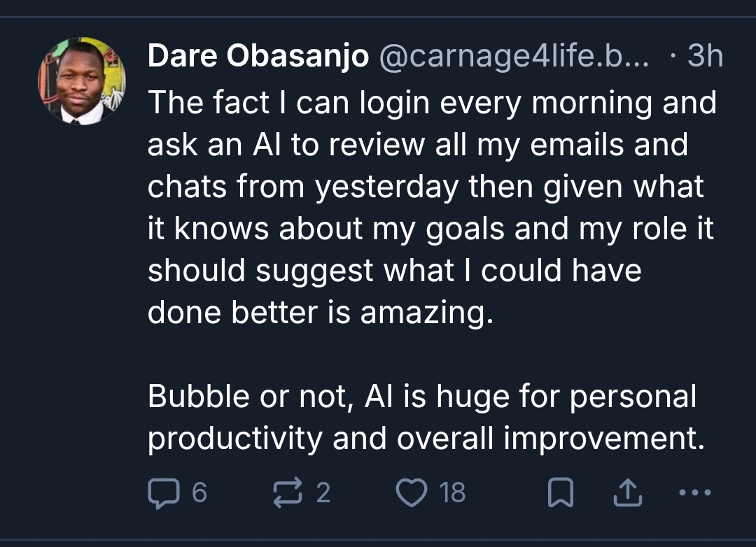The image size is (756, 547).
Task: Tap the share upload icon
Action: click(x=626, y=493)
